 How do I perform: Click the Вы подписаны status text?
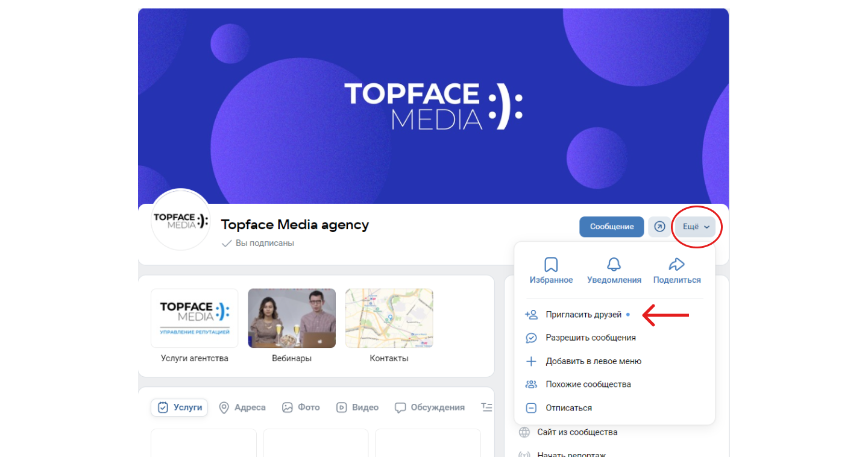click(x=265, y=243)
